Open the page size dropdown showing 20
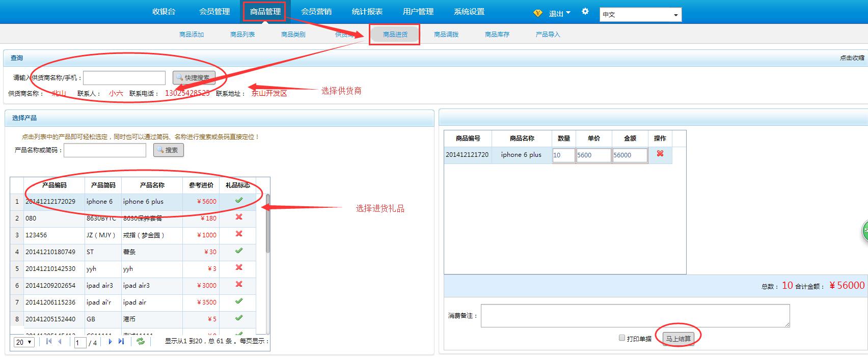Viewport: 868px width, 358px height. (x=24, y=342)
